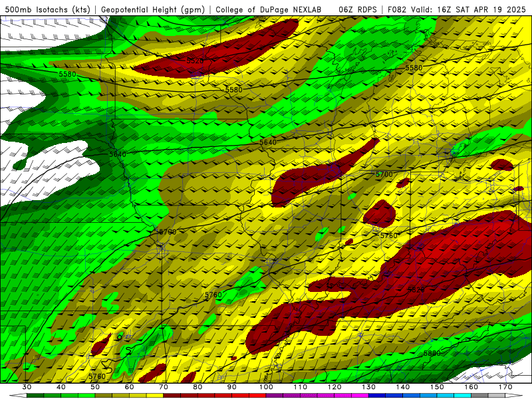Click the 5880 height contour label
Viewport: 532px width, 399px height.
pos(432,353)
